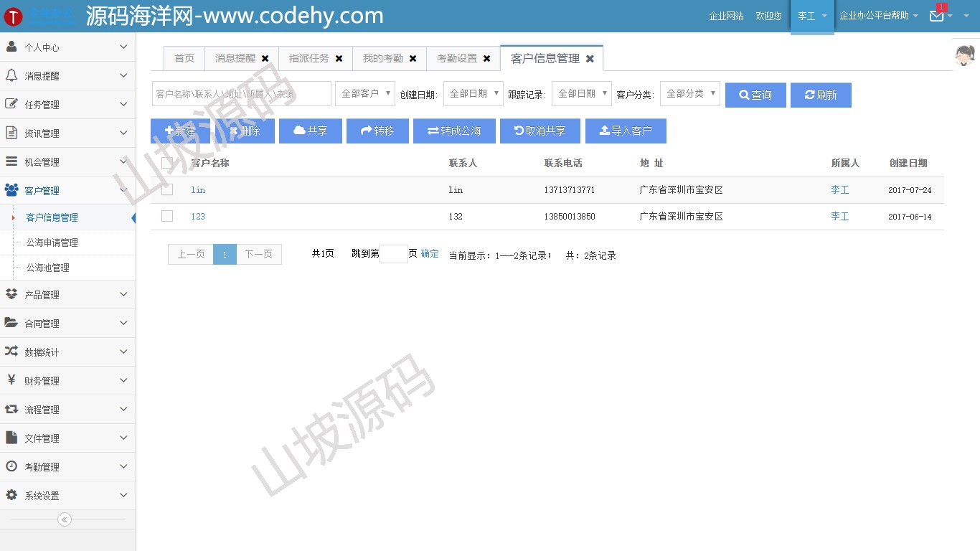The width and height of the screenshot is (980, 551).
Task: Check the checkbox for customer lin
Action: point(167,189)
